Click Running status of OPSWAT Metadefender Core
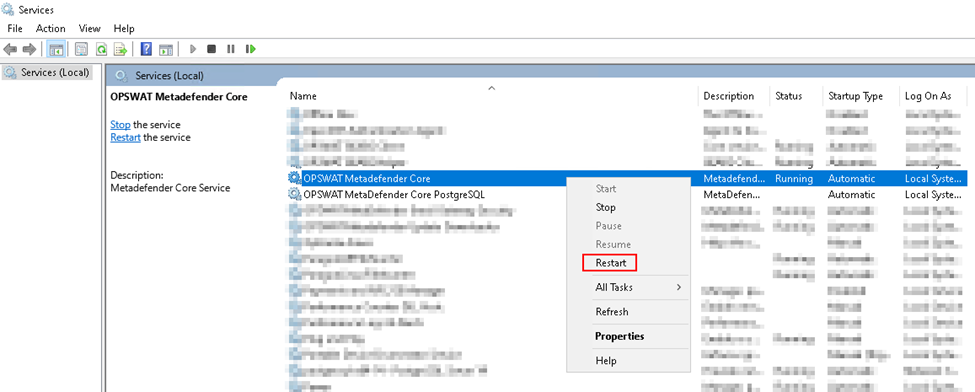 coord(794,179)
